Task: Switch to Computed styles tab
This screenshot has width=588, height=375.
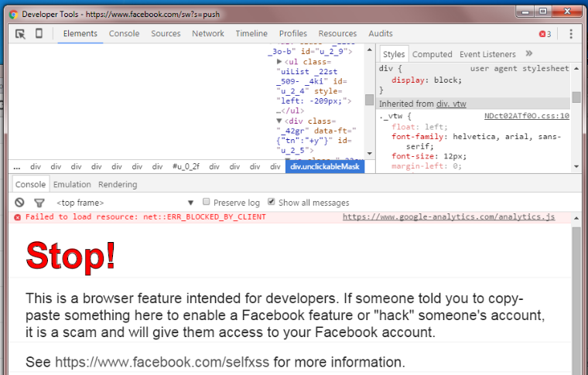Action: click(432, 54)
